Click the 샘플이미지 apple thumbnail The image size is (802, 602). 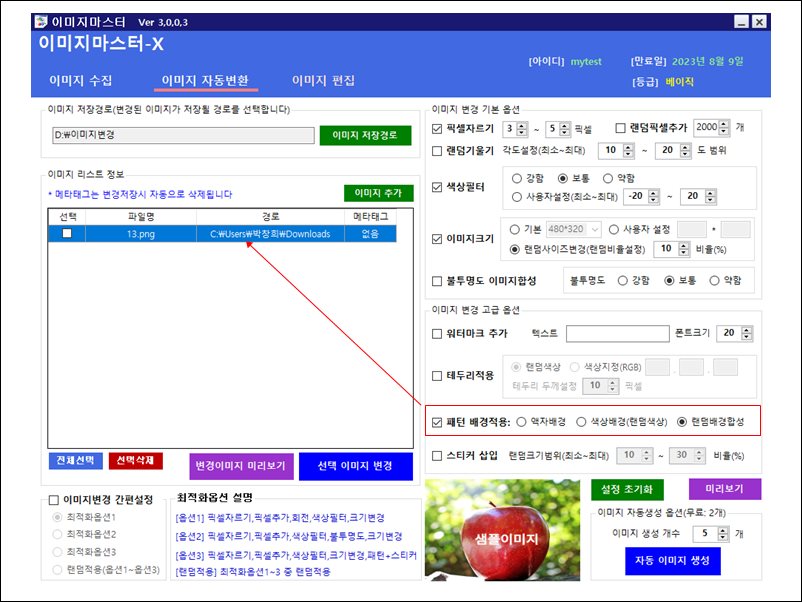(x=504, y=538)
